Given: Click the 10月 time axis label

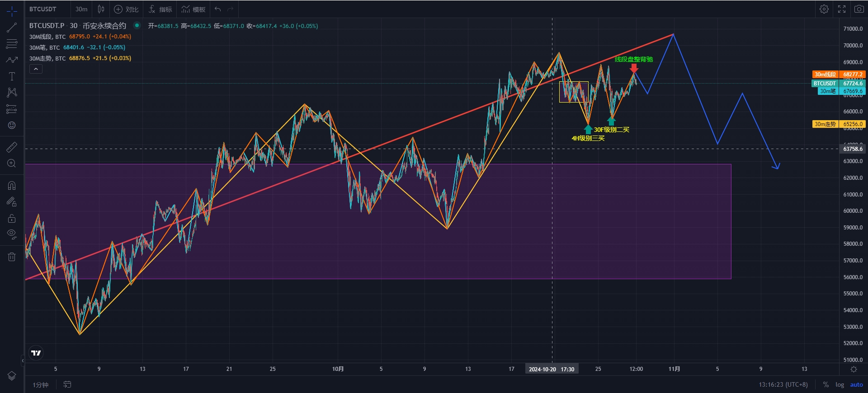Looking at the screenshot, I should click(338, 369).
